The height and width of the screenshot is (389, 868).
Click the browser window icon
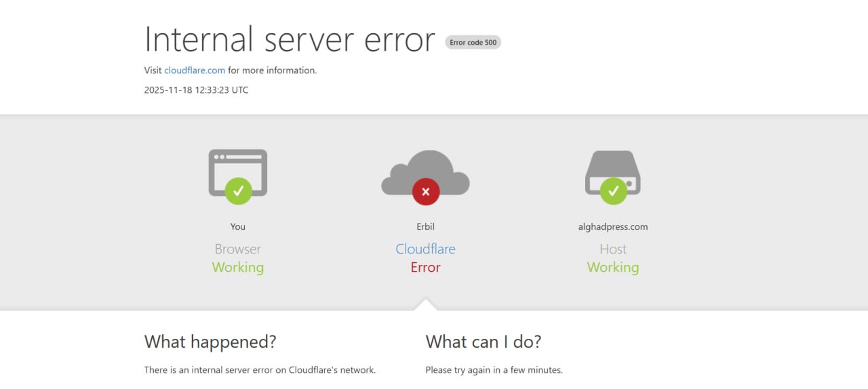(237, 165)
